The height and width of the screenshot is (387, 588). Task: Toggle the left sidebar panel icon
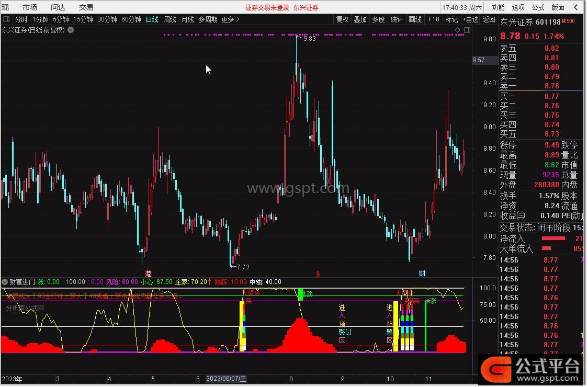[x=6, y=19]
